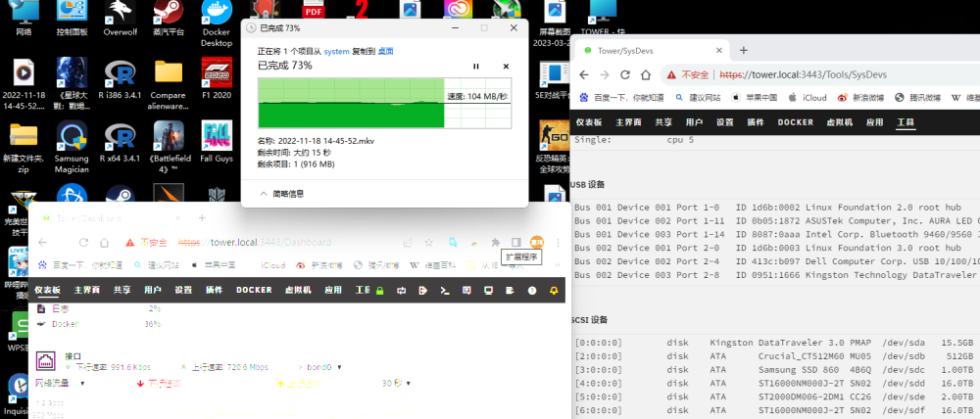Select DOCKER tab in SysDevs window

(x=796, y=122)
